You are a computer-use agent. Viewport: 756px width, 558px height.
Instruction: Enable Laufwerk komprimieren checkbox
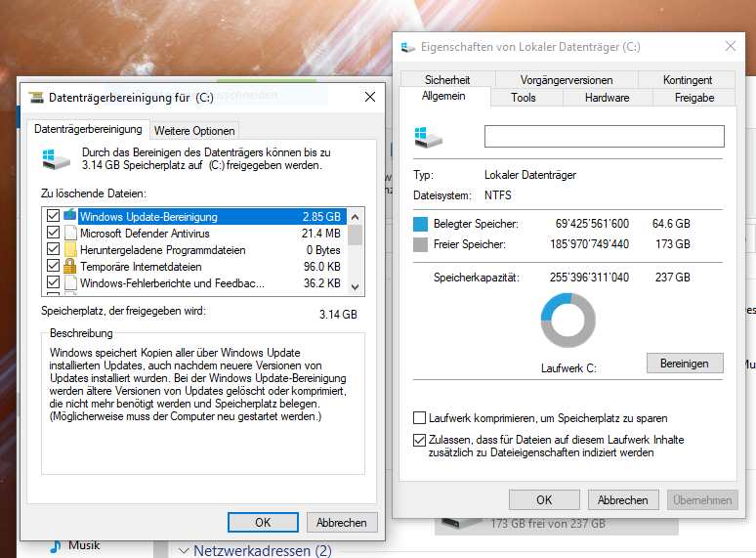pos(419,417)
